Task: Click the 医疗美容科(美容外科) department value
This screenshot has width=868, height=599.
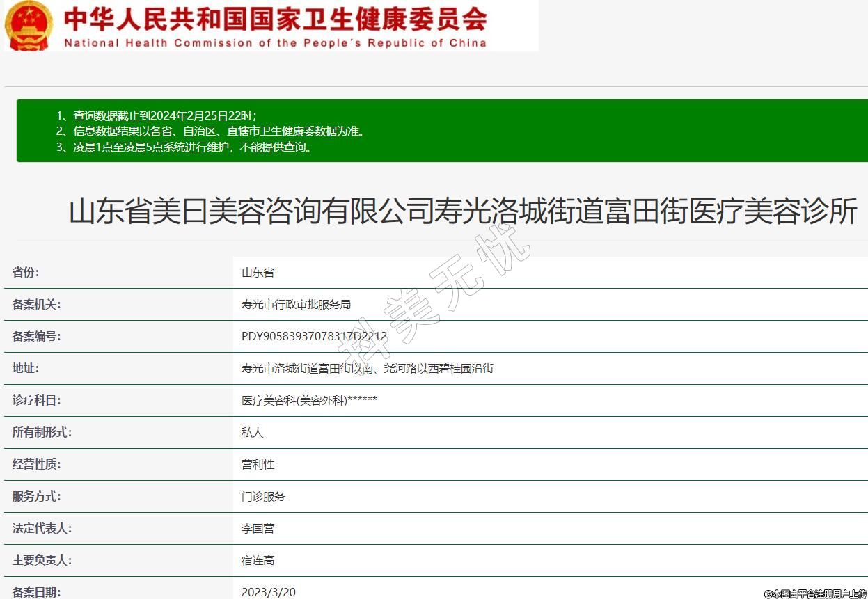Action: pyautogui.click(x=309, y=401)
